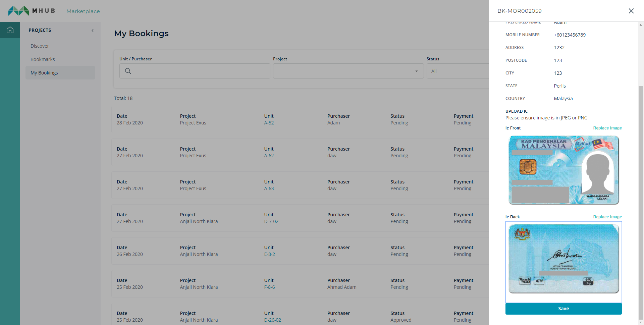Click the mobile number +60123456789

point(570,35)
